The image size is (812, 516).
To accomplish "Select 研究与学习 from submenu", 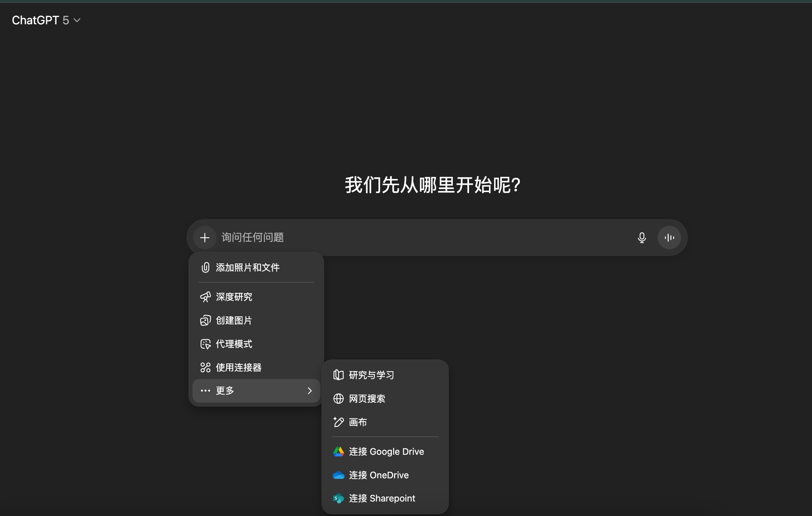I will coord(371,375).
